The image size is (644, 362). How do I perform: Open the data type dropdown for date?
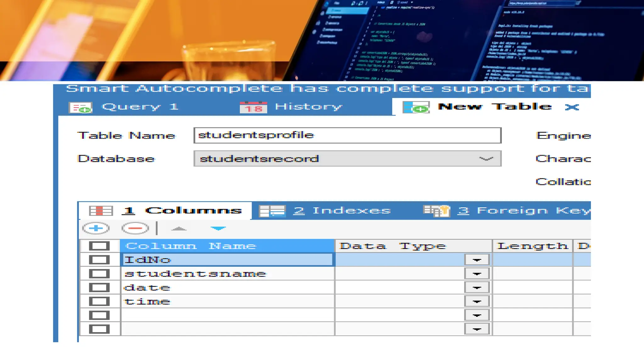point(477,288)
